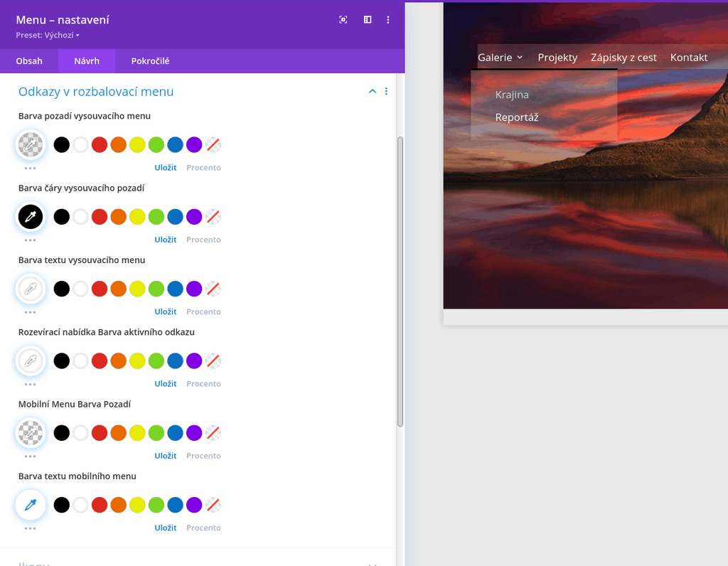
Task: Open options menu for Odkazy v rozbalovací menu section
Action: click(386, 92)
